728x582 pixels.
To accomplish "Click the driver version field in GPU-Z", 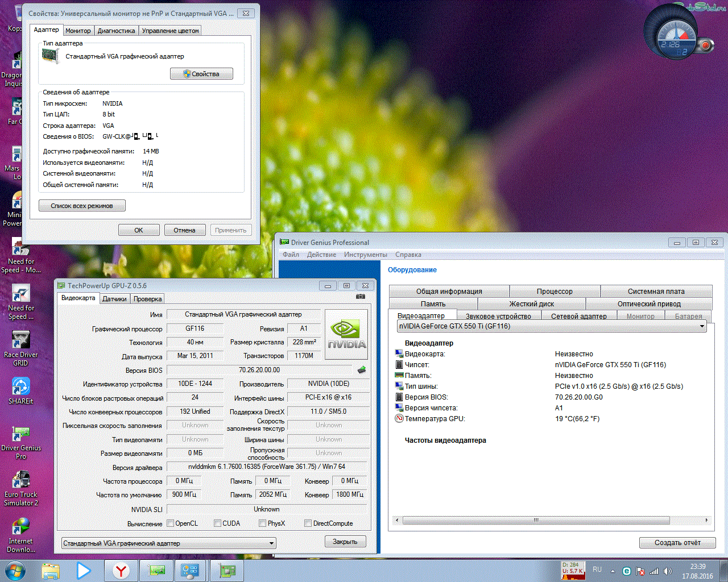I will tap(267, 467).
